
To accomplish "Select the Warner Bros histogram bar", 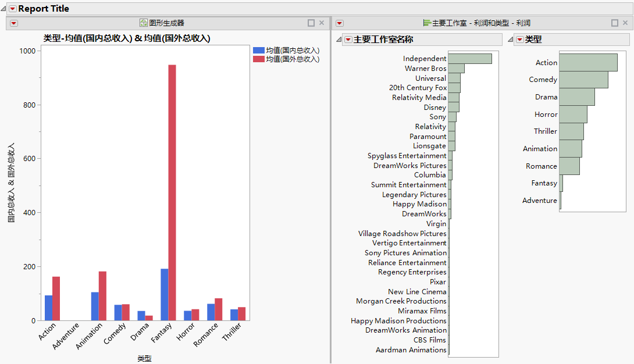I will (x=456, y=68).
